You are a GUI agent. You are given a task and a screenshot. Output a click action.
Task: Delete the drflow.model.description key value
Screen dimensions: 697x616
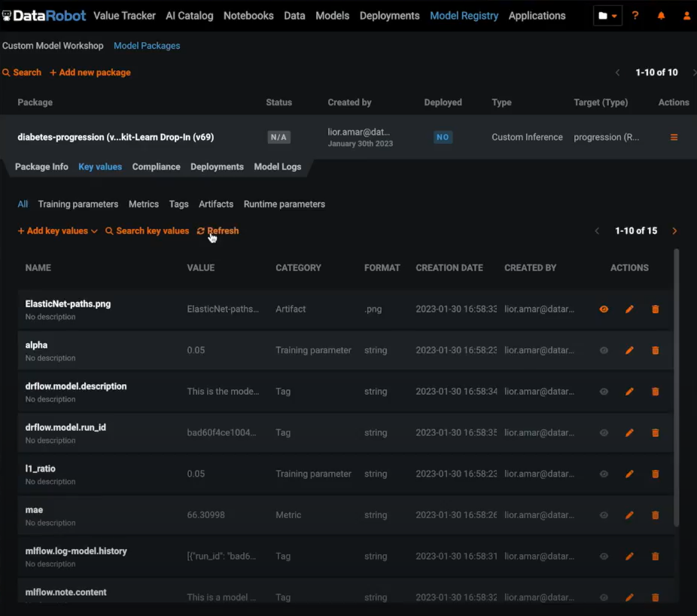tap(655, 392)
